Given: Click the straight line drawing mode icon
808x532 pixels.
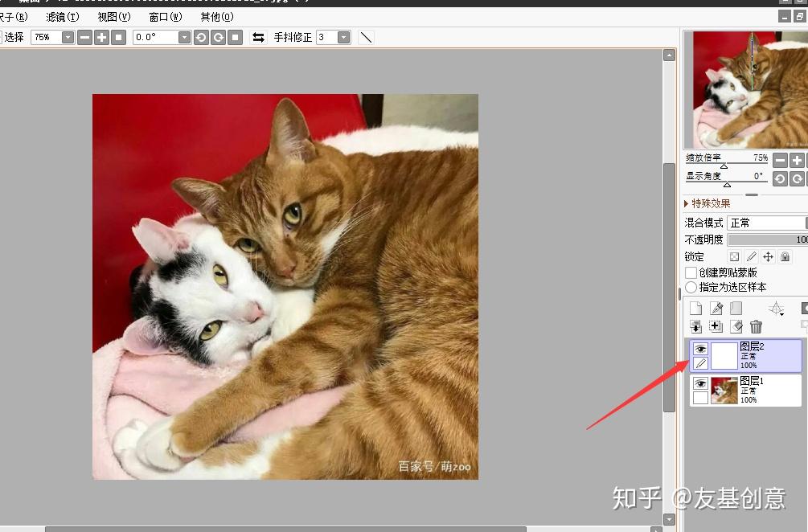Looking at the screenshot, I should (x=366, y=38).
